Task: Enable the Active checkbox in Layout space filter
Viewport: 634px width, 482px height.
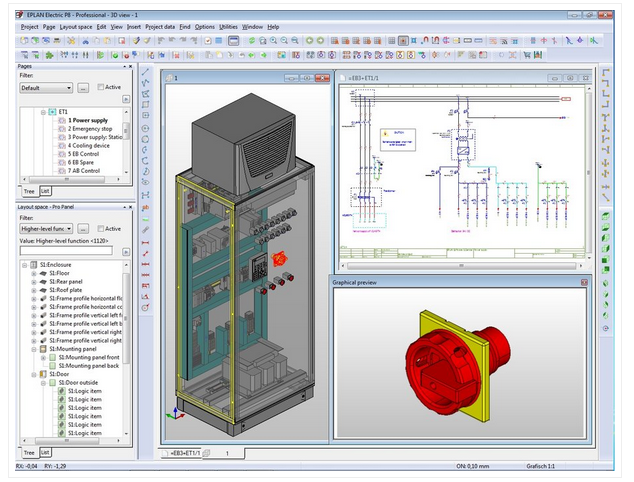Action: [x=101, y=228]
